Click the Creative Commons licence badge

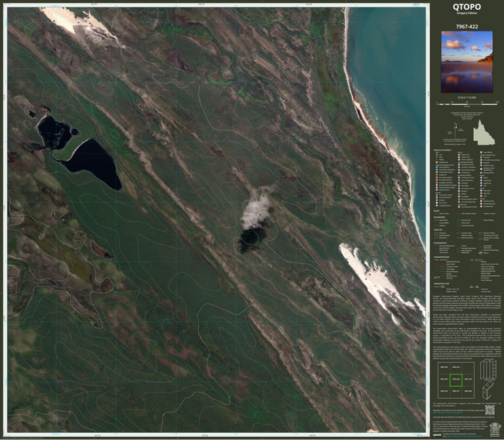pyautogui.click(x=437, y=435)
